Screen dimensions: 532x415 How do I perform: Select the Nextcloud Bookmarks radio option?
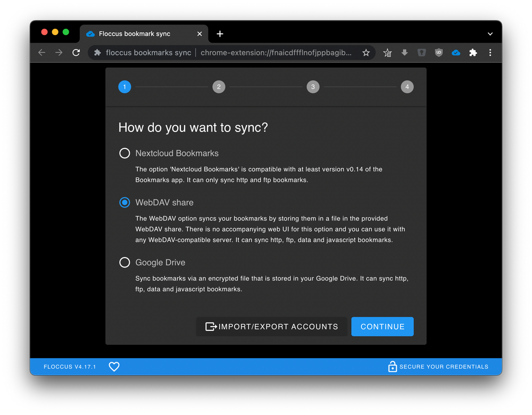tap(124, 153)
